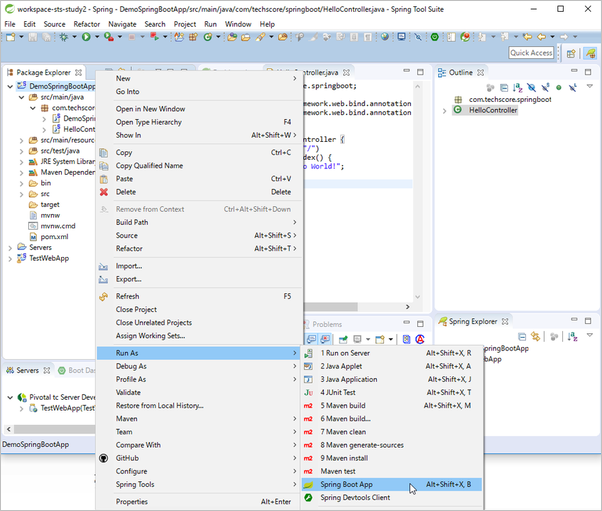The height and width of the screenshot is (511, 602).
Task: Click the Paste icon in context menu
Action: 103,179
